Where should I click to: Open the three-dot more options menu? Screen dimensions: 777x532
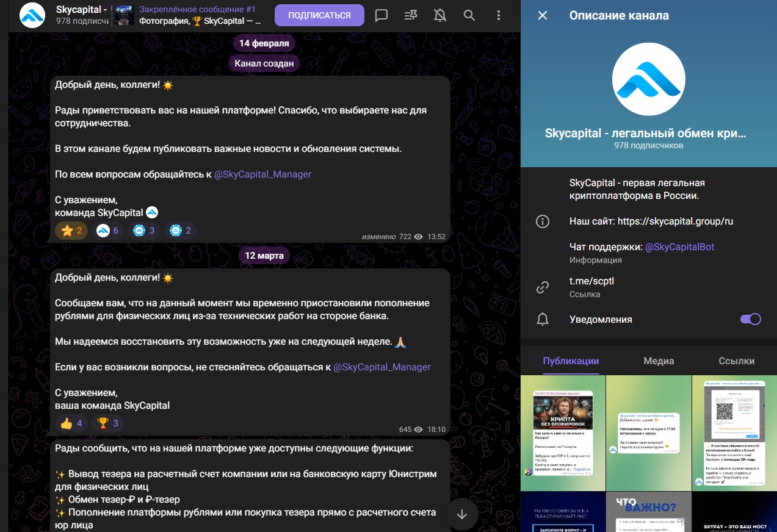click(x=498, y=15)
